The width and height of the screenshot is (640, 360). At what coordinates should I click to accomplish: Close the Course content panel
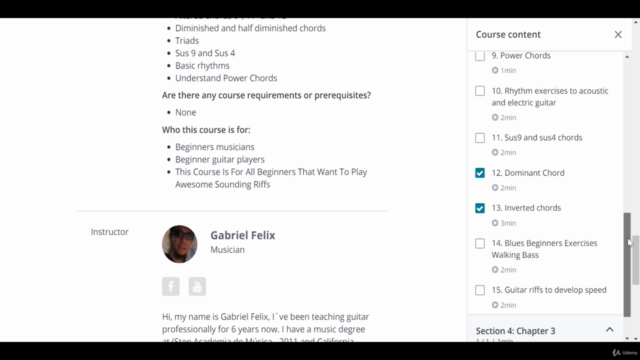click(618, 35)
